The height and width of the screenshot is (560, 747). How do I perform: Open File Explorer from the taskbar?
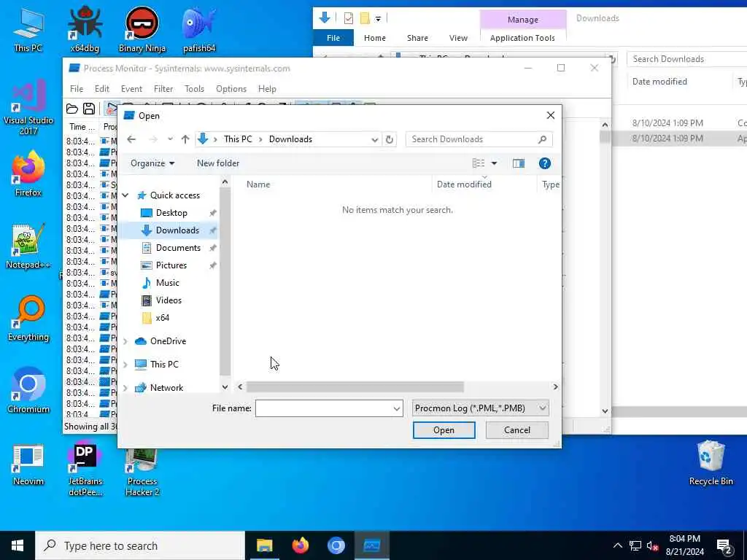tap(264, 545)
